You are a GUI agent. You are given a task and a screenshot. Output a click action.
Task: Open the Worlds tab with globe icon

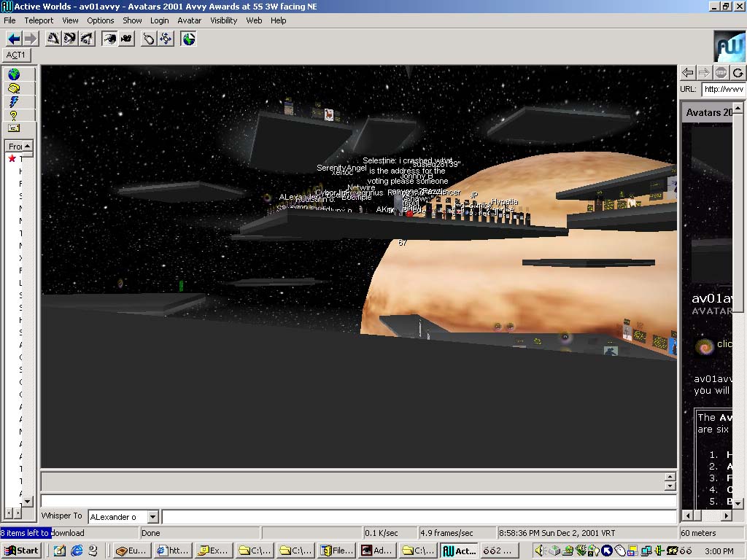pos(13,74)
